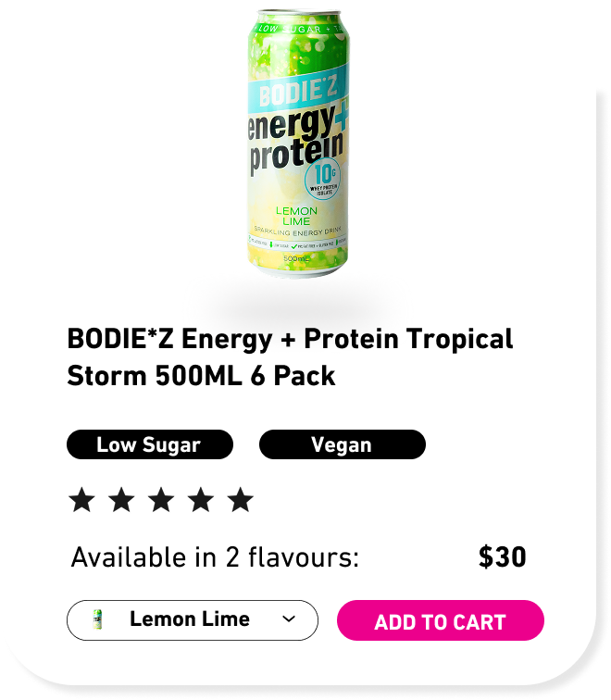
Task: Click the Lemon Lime text on the can
Action: (x=296, y=216)
